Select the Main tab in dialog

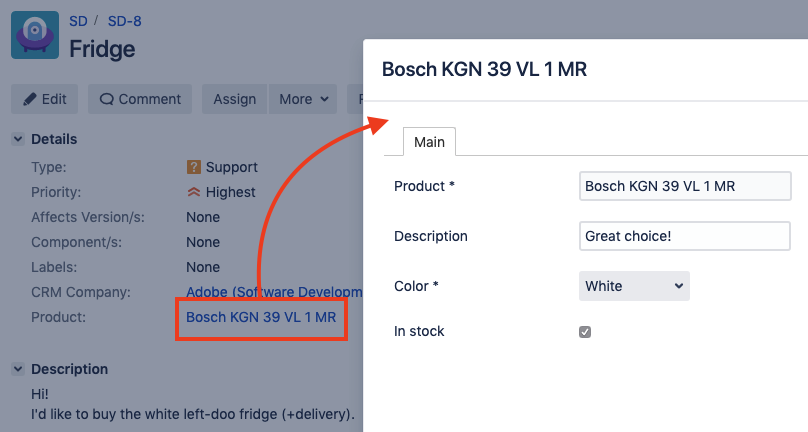coord(429,142)
